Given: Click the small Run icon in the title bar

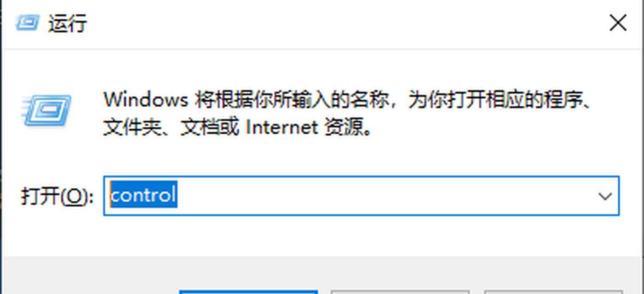Looking at the screenshot, I should (x=27, y=23).
